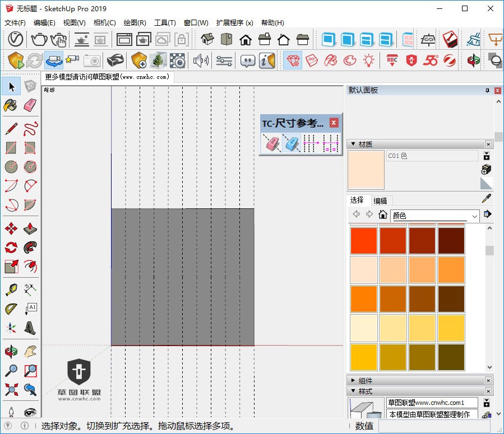Pick the Pencil line tool
504x434 pixels.
click(x=11, y=129)
